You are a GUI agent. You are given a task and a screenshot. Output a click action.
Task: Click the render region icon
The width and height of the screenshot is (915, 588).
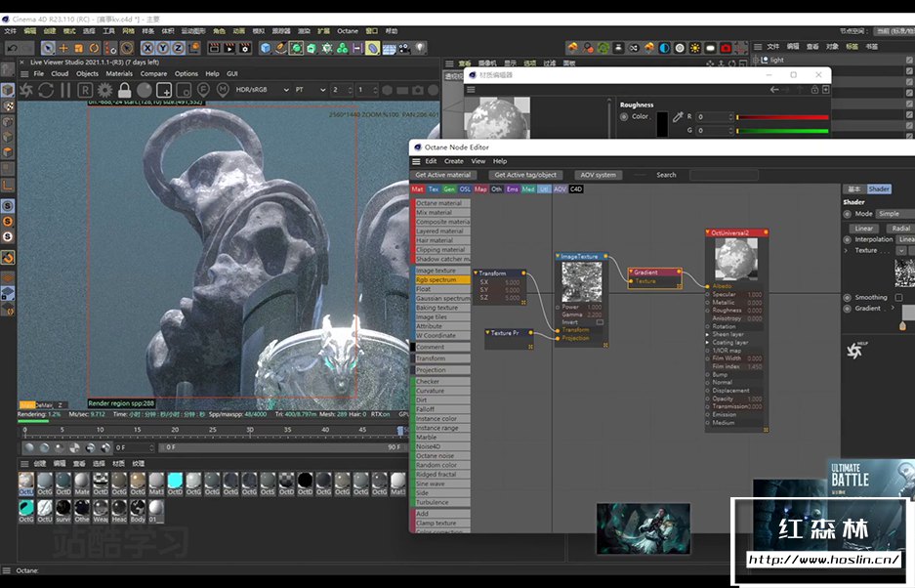(164, 90)
